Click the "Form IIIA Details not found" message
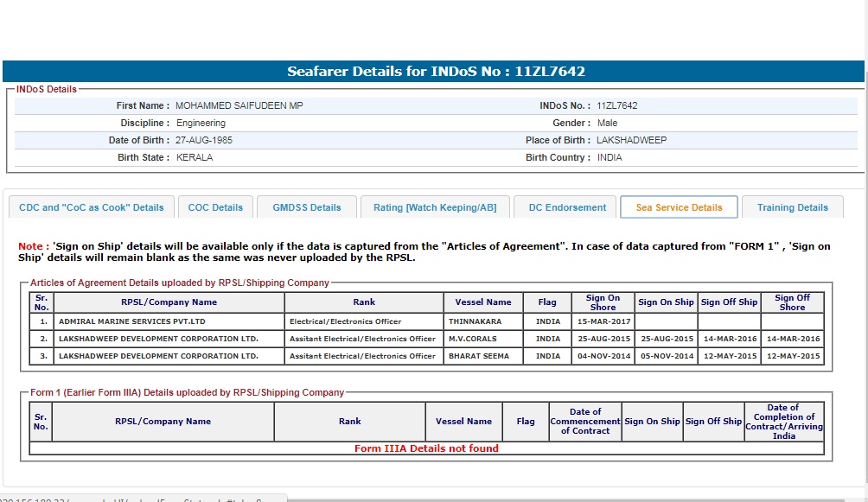This screenshot has height=502, width=868. tap(426, 448)
